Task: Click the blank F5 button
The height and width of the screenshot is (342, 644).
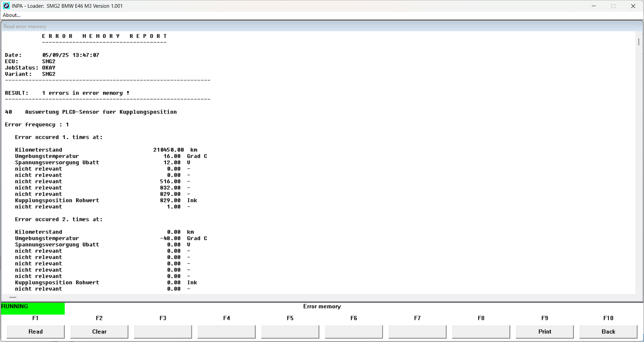Action: [290, 332]
